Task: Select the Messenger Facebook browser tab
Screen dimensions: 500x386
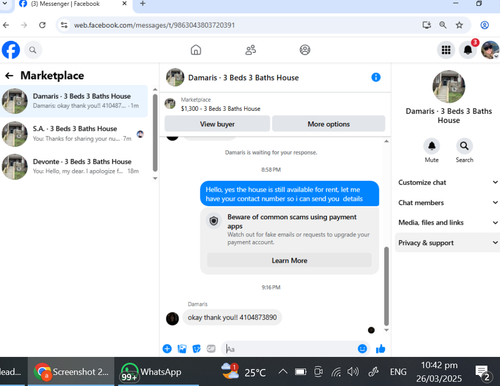Action: [66, 4]
